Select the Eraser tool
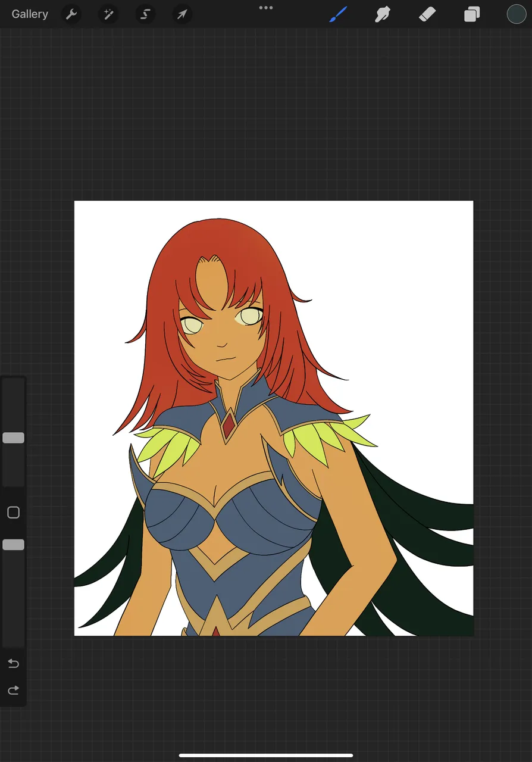This screenshot has height=762, width=532. 427,14
